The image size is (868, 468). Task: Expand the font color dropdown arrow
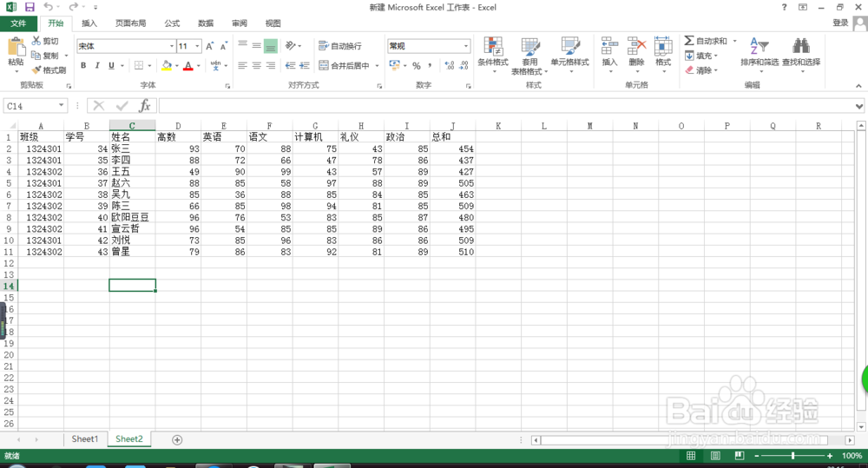pyautogui.click(x=199, y=65)
